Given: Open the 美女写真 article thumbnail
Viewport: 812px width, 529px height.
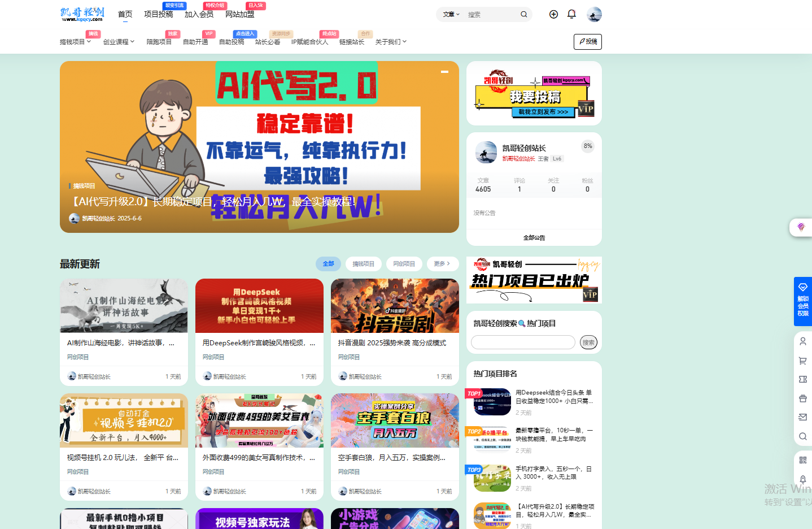Looking at the screenshot, I should coord(259,420).
